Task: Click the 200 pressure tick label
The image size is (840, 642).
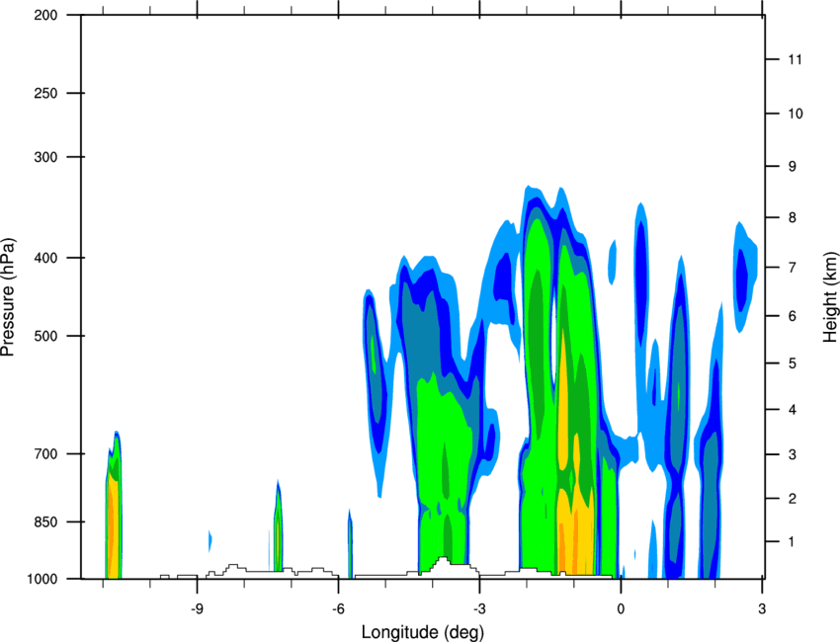Action: [45, 15]
